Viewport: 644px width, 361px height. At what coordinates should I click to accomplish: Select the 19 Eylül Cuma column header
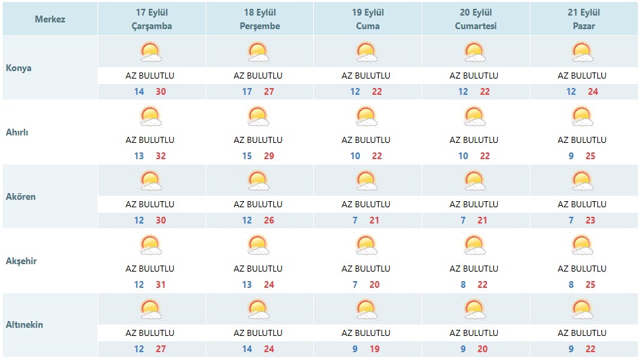tap(367, 19)
